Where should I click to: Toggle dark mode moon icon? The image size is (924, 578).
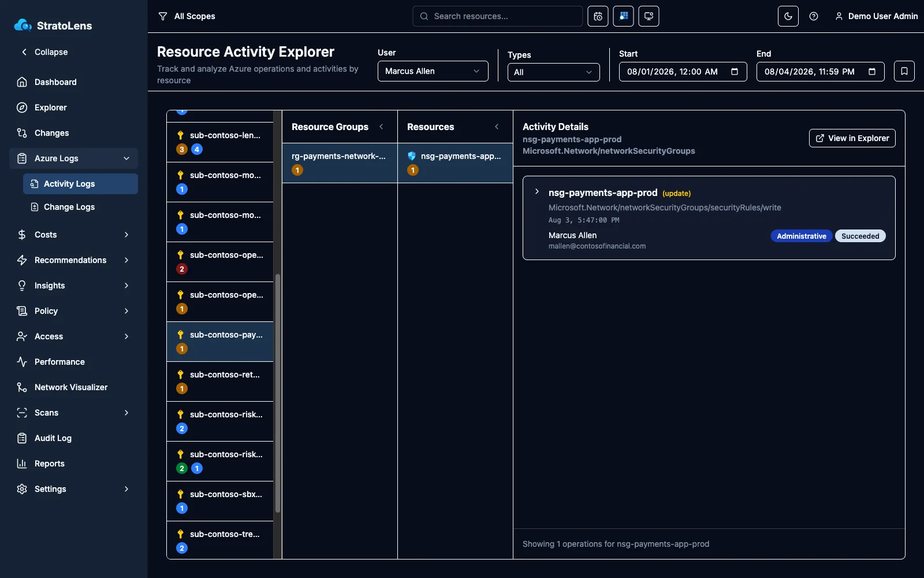tap(788, 16)
